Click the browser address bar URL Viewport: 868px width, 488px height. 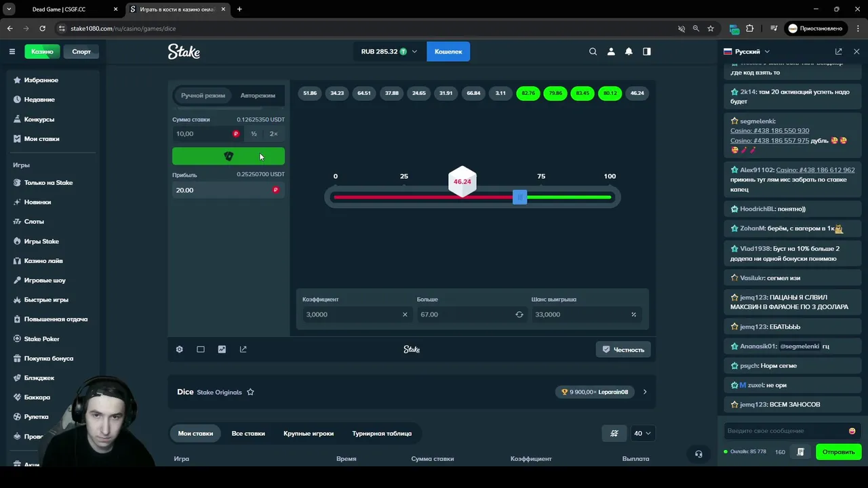pos(123,28)
